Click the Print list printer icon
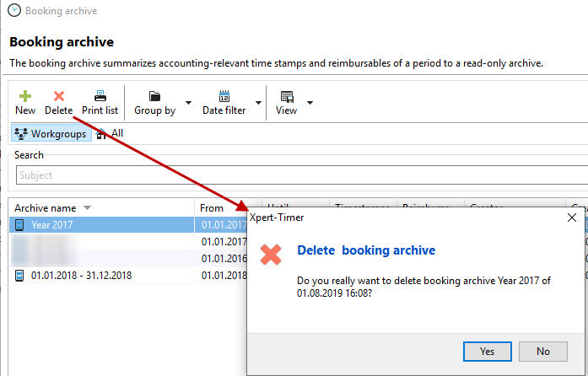This screenshot has width=588, height=376. point(100,96)
